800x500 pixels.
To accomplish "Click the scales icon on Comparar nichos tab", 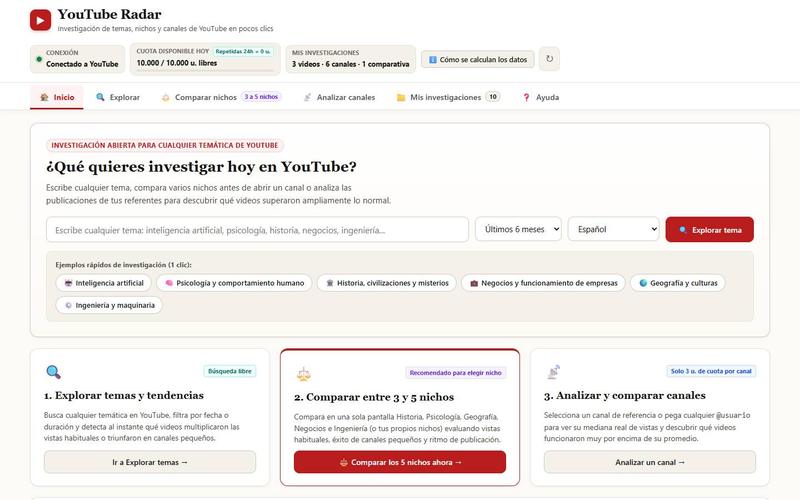I will coord(165,97).
